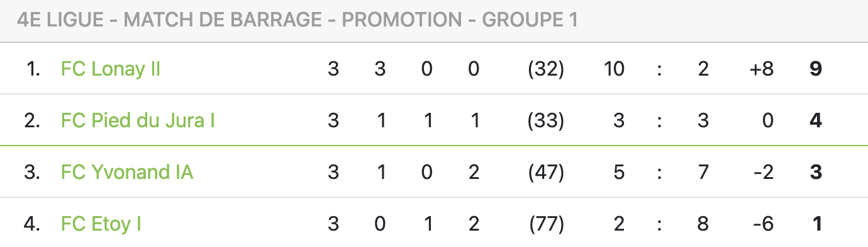
Task: Select FC Yvonand IA's bold 3 points
Action: click(816, 172)
